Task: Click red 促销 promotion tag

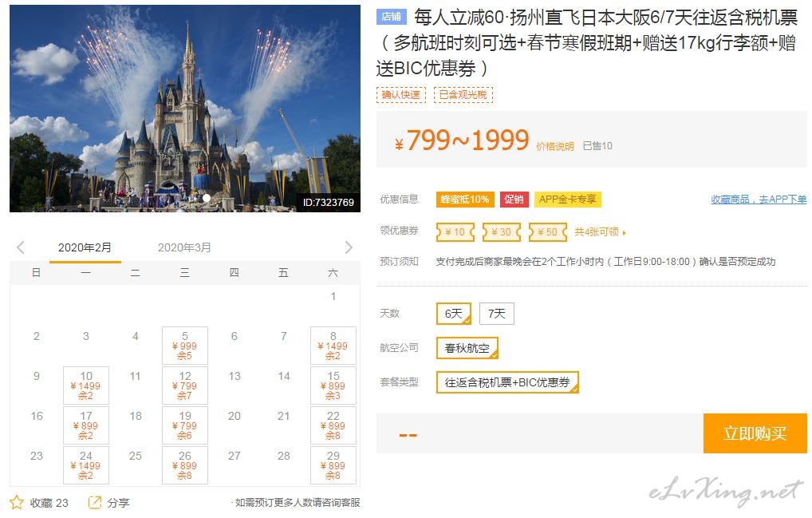Action: (x=514, y=200)
